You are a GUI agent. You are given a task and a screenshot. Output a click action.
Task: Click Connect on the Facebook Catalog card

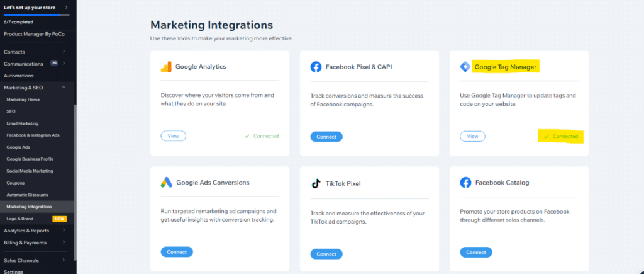(x=476, y=252)
